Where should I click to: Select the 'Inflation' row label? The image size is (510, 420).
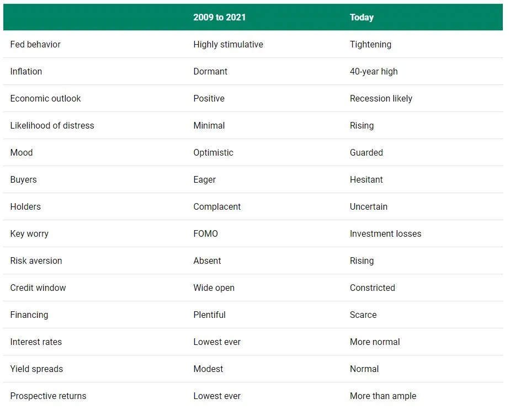click(x=26, y=71)
